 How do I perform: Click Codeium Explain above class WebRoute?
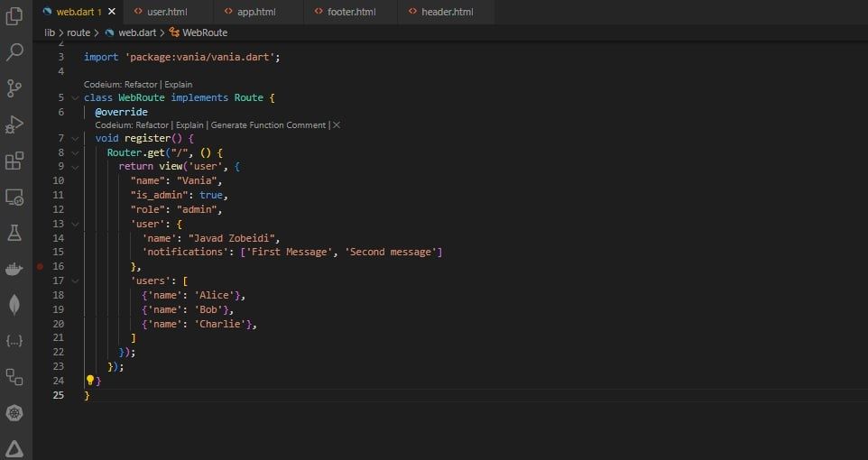[179, 85]
